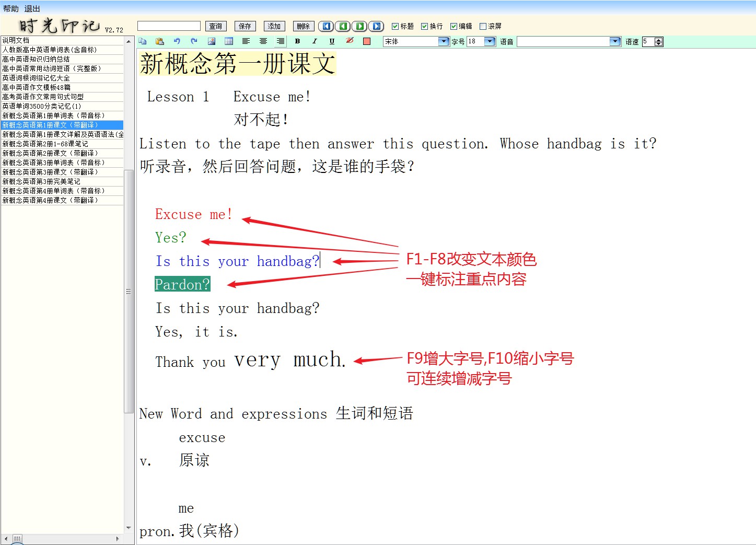756x545 pixels.
Task: Undo the last edit
Action: click(177, 41)
